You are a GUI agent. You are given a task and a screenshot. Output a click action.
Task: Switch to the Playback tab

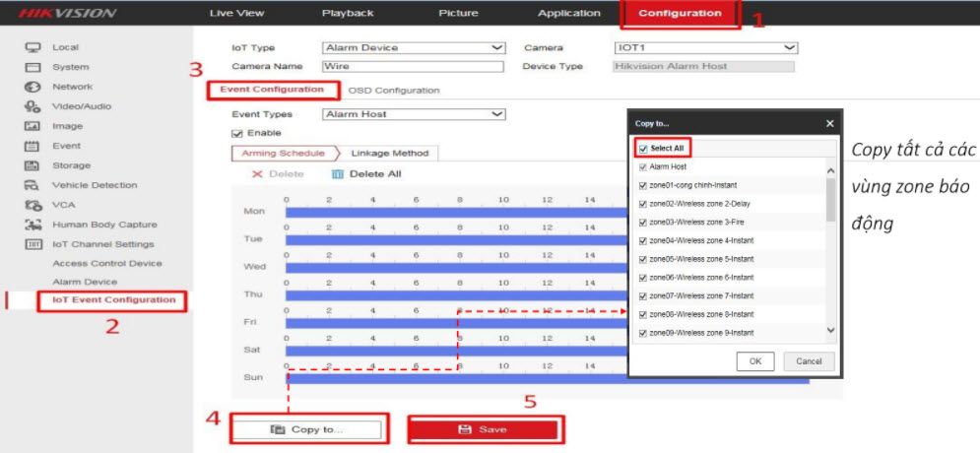[348, 13]
